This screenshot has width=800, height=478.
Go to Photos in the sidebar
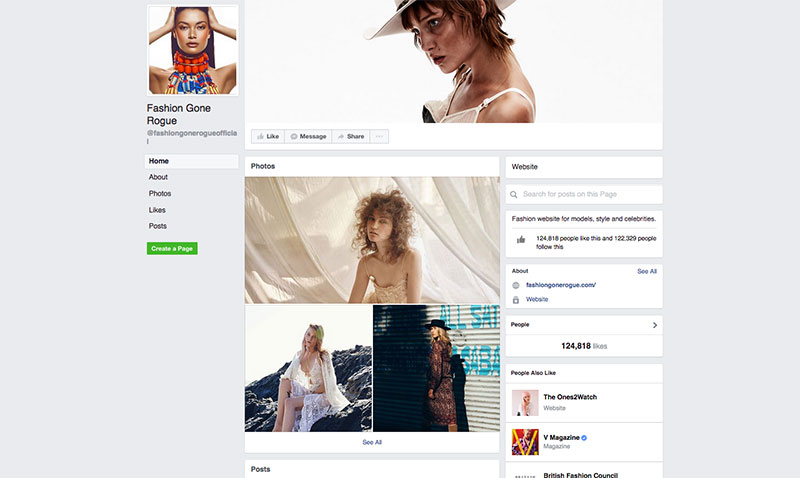[160, 193]
